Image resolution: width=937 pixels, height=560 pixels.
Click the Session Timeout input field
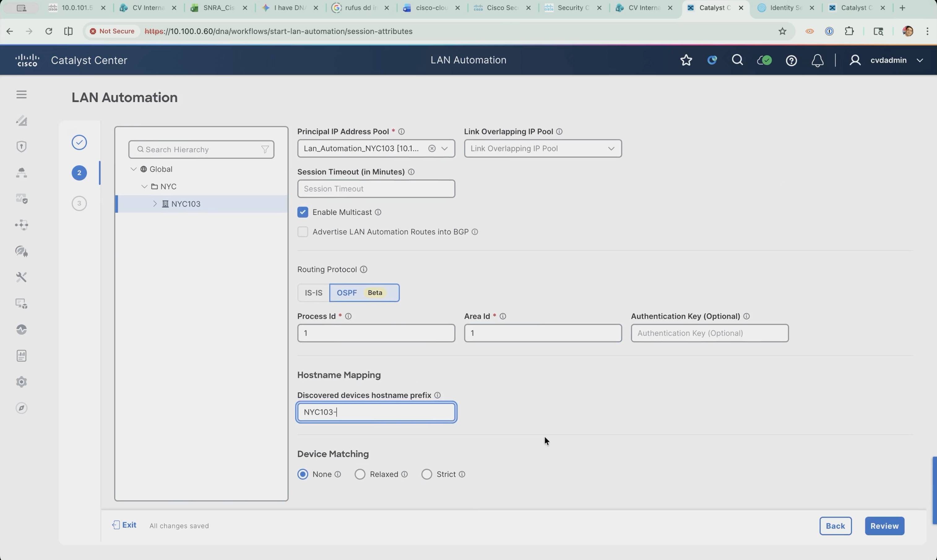pyautogui.click(x=376, y=189)
